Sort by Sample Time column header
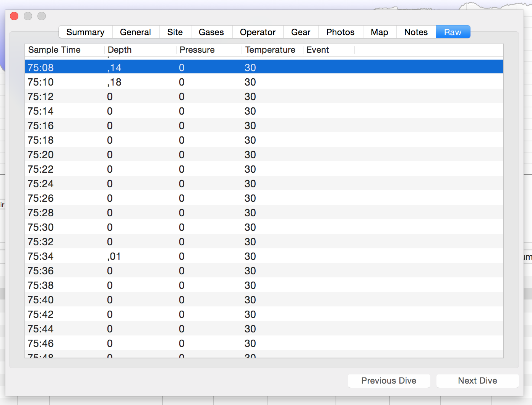532x405 pixels. (x=54, y=50)
